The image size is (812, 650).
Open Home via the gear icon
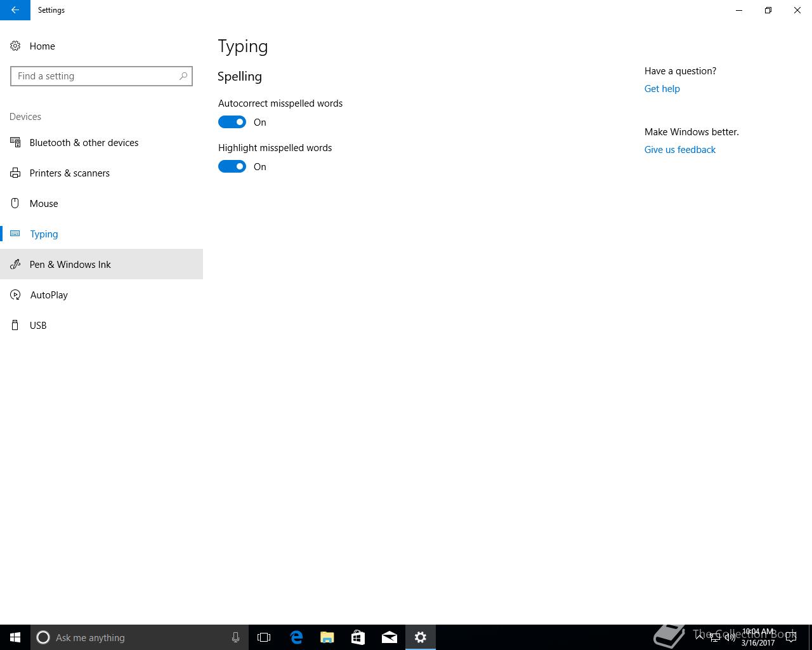[x=15, y=46]
